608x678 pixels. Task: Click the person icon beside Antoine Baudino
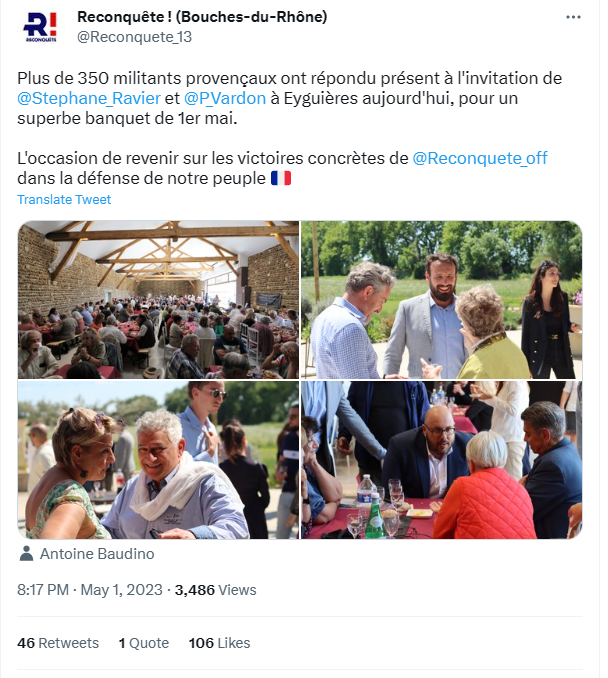tap(26, 554)
